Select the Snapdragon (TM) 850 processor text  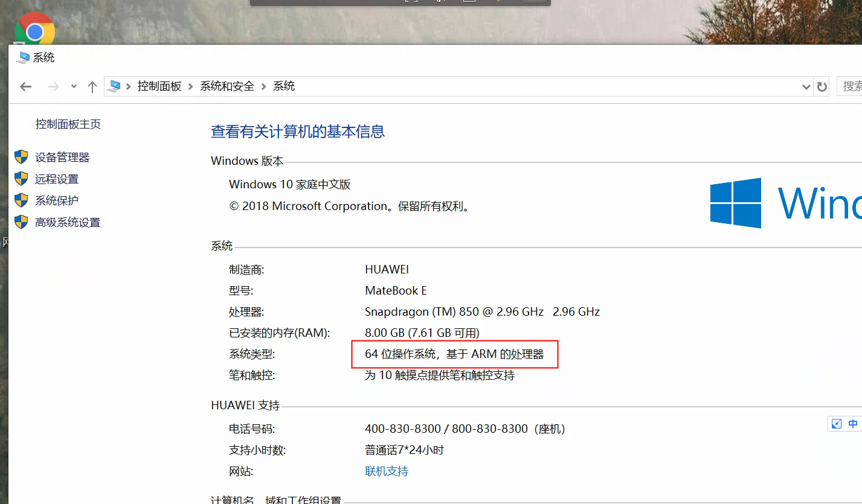482,312
